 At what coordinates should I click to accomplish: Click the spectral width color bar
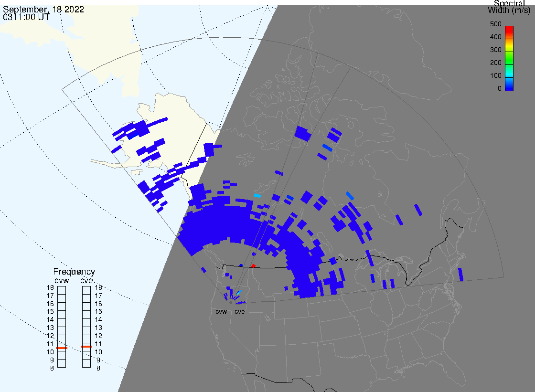click(x=509, y=58)
